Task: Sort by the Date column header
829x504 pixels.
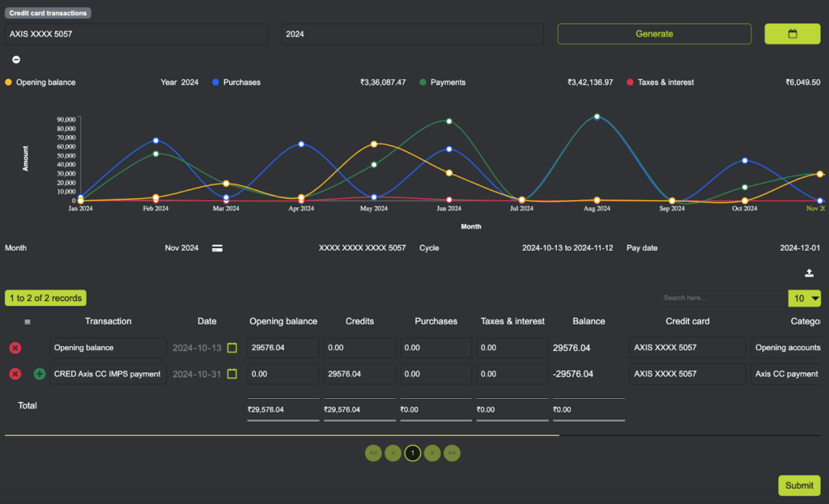Action: coord(206,321)
